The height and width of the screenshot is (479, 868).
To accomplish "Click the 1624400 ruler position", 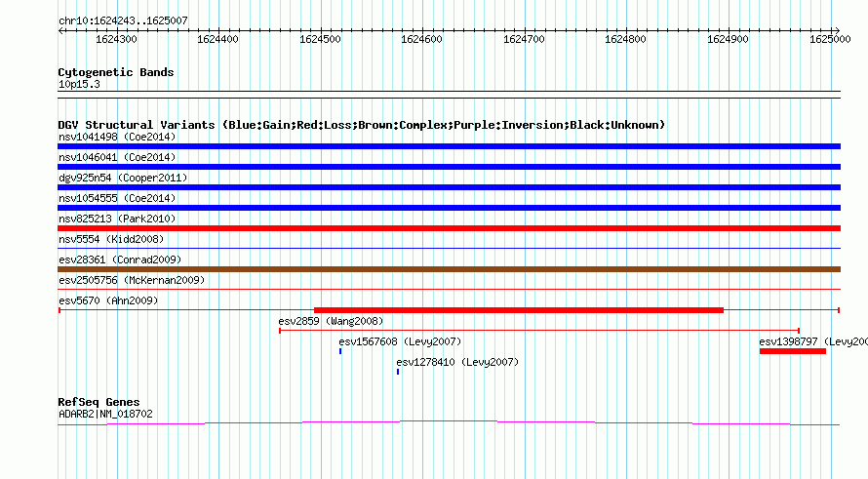I will (x=218, y=39).
